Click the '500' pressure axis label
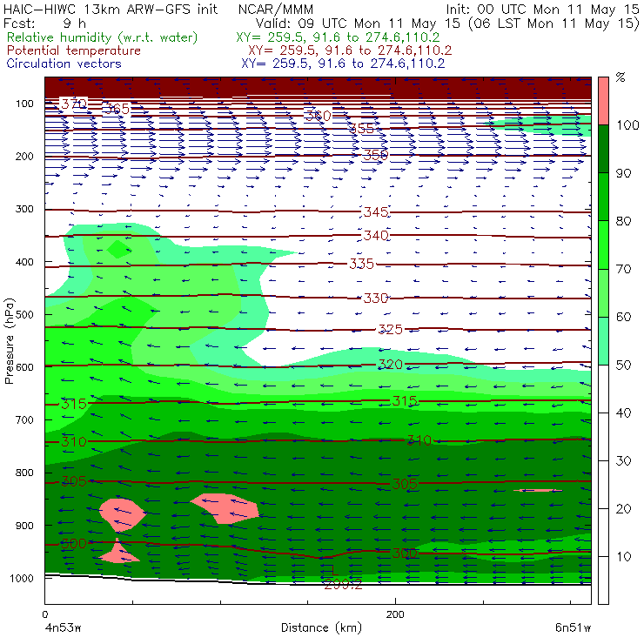 click(x=24, y=314)
